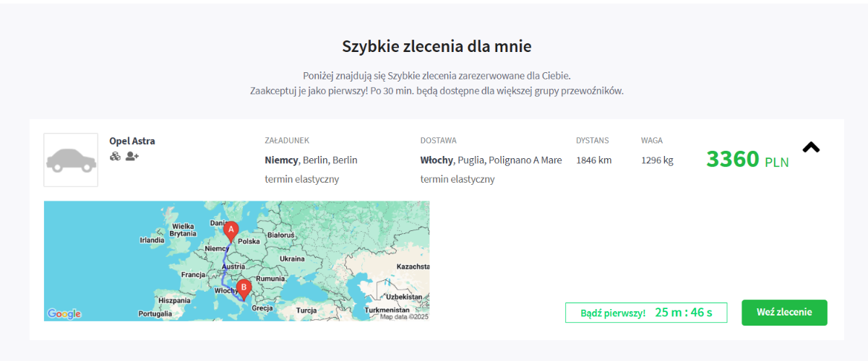Click the Opel Astra order title

tap(132, 141)
